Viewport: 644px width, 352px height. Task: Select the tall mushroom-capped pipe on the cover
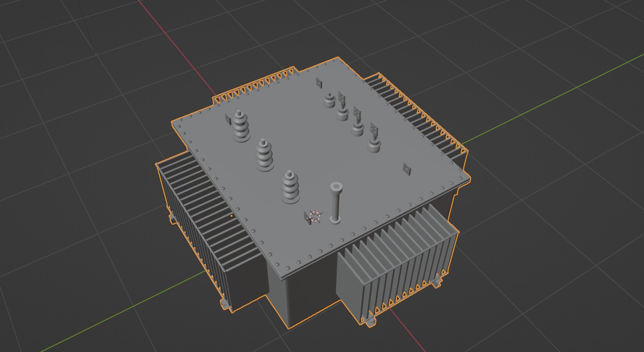point(335,203)
